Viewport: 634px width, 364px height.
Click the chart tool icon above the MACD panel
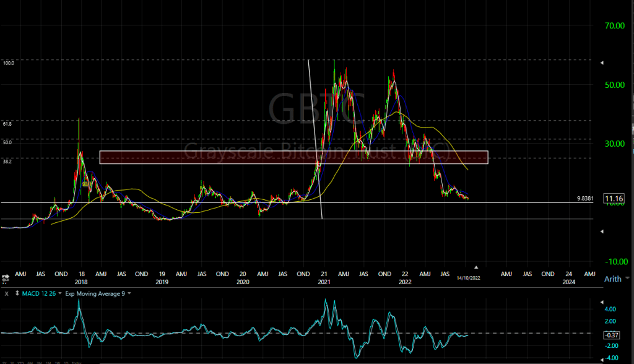(x=6, y=279)
